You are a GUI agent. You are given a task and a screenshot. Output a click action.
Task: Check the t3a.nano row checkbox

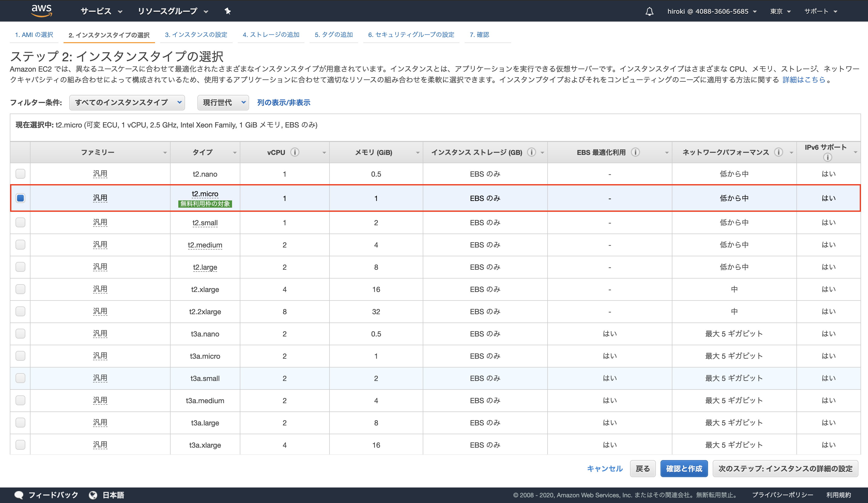click(x=20, y=333)
